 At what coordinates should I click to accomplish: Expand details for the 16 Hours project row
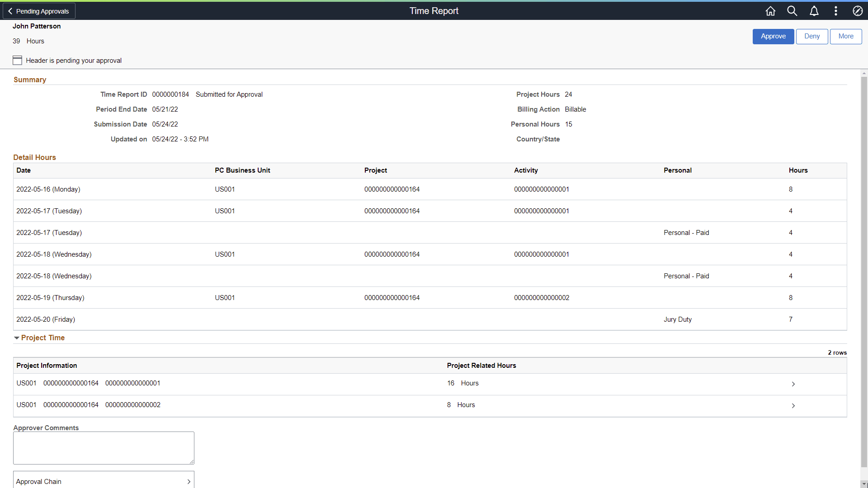793,384
